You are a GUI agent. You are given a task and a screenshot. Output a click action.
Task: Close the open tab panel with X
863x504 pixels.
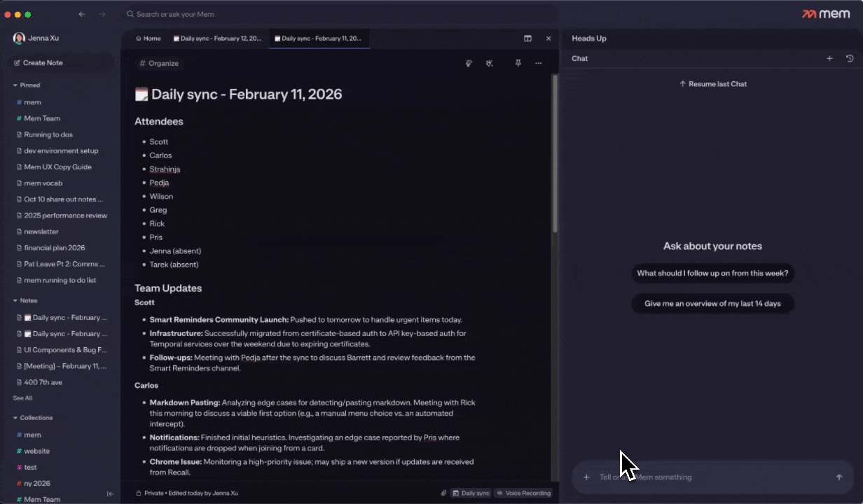click(548, 38)
